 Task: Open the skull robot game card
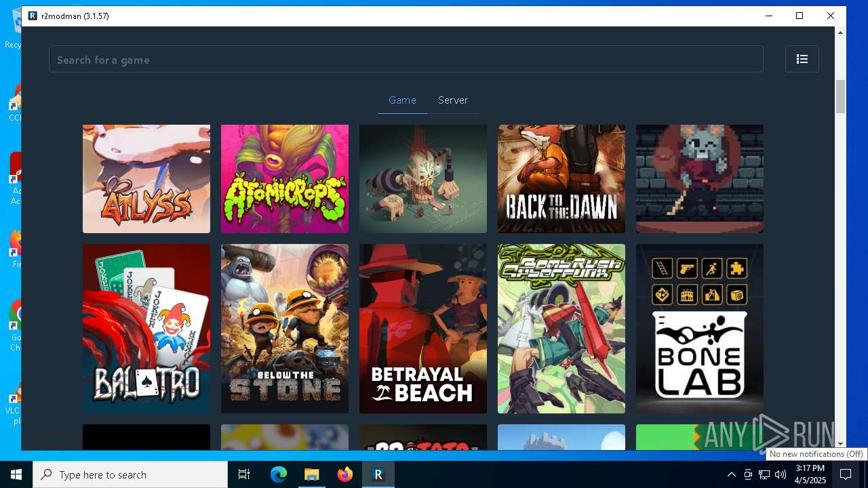[x=423, y=179]
